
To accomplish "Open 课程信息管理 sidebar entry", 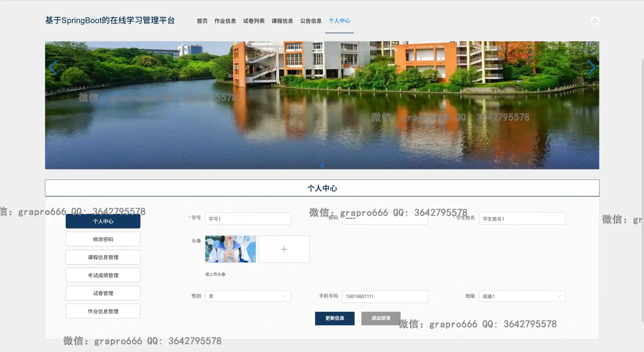I will (103, 257).
